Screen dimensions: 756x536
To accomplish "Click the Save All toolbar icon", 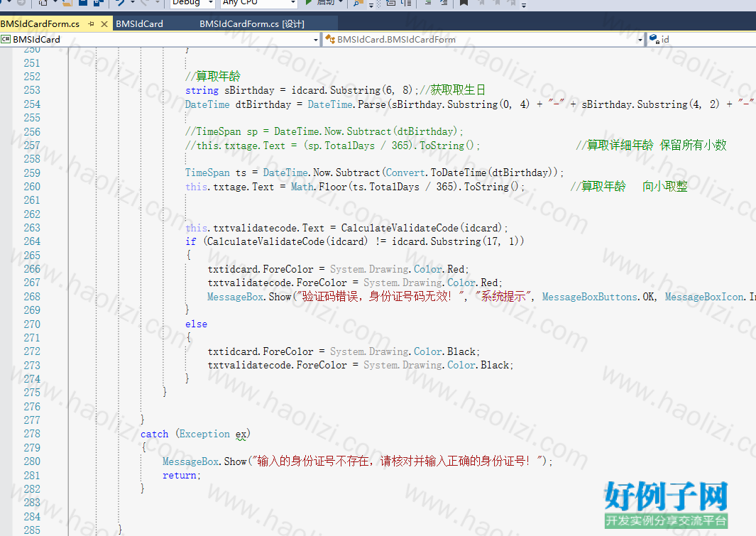I will [x=99, y=2].
